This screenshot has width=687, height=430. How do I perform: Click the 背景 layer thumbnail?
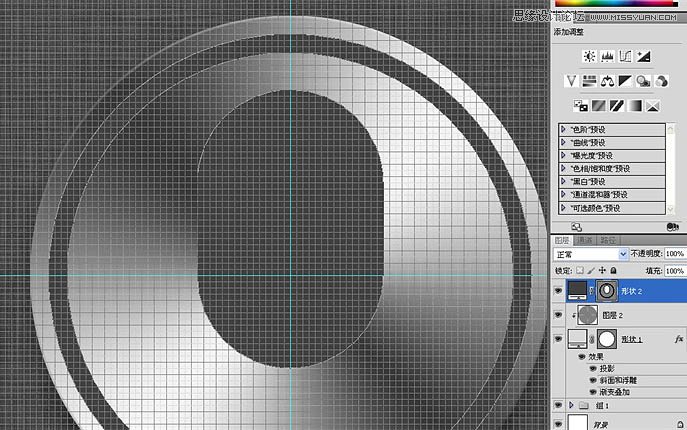pos(577,423)
